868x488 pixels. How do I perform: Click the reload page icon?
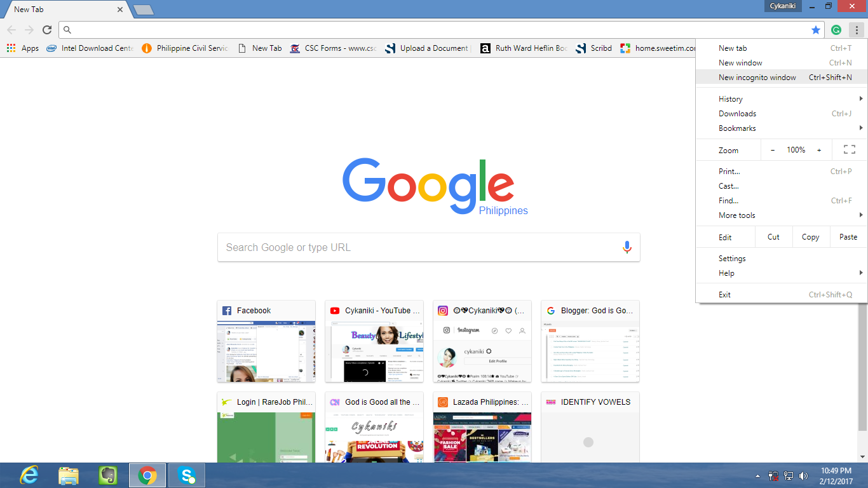tap(47, 30)
